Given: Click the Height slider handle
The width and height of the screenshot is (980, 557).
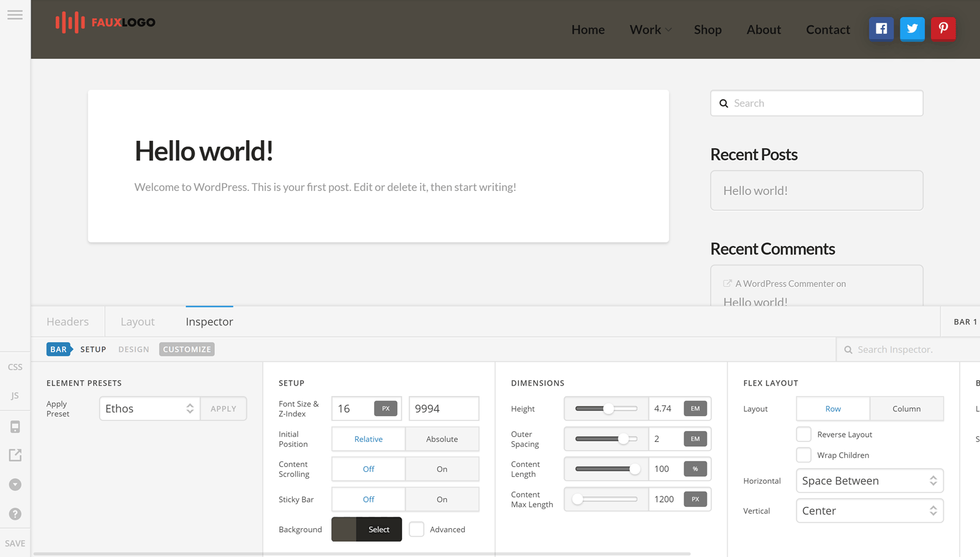Looking at the screenshot, I should 608,409.
